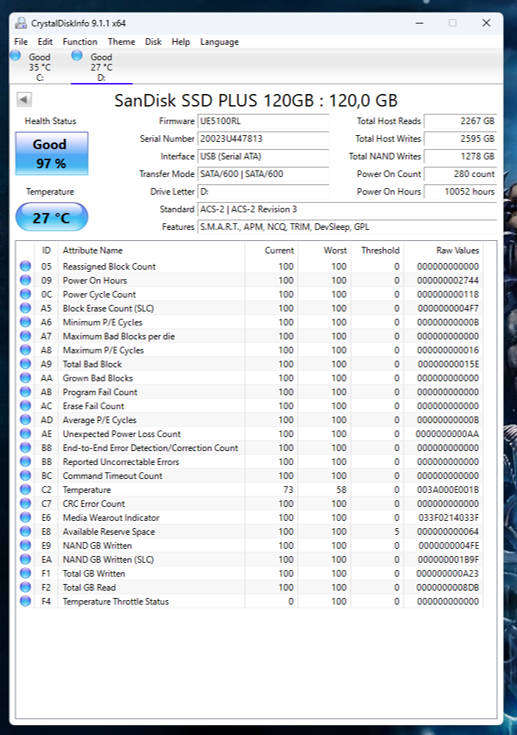Image resolution: width=517 pixels, height=735 pixels.
Task: Click the CrystalDiskInfo title bar app icon
Action: click(x=21, y=23)
